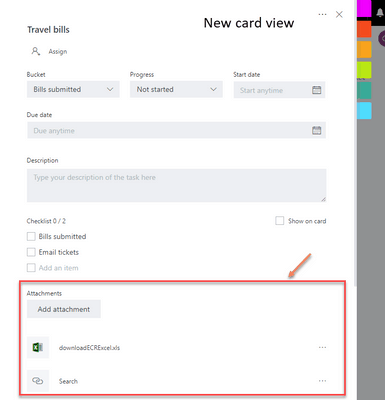
Task: Close the Travel bills card
Action: click(339, 14)
